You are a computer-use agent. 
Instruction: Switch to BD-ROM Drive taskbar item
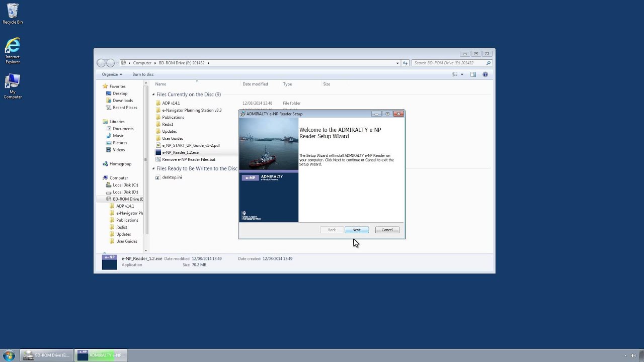pyautogui.click(x=47, y=355)
